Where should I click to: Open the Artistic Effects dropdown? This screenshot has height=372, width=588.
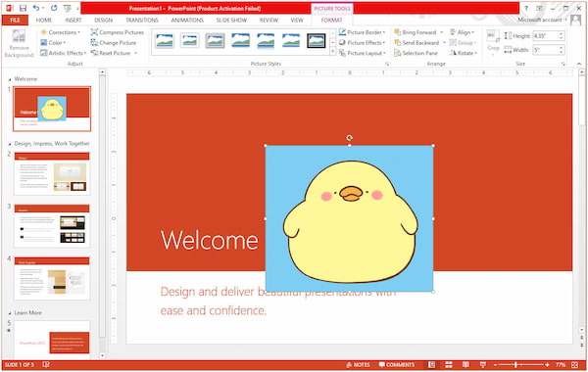point(63,53)
